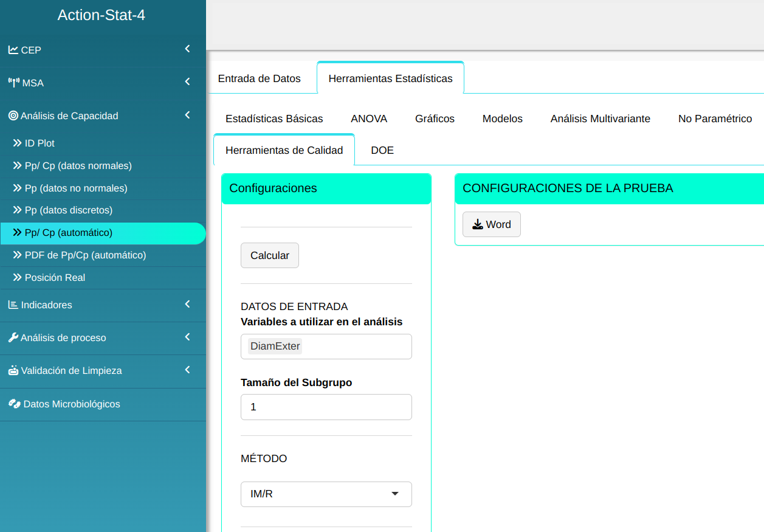This screenshot has width=764, height=532.
Task: Click the Indicadores bar chart icon
Action: 13,305
